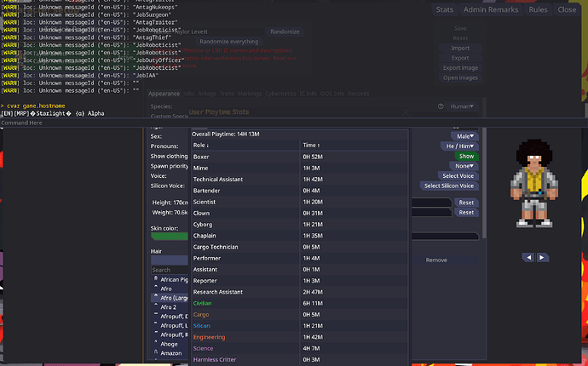The image size is (588, 366).
Task: Sort playtime table by Time header
Action: coord(354,146)
